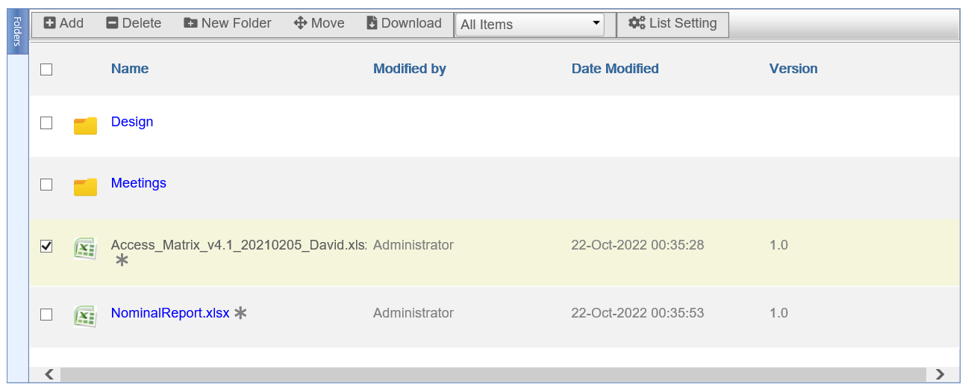
Task: Click the Meetings folder icon
Action: pyautogui.click(x=86, y=187)
